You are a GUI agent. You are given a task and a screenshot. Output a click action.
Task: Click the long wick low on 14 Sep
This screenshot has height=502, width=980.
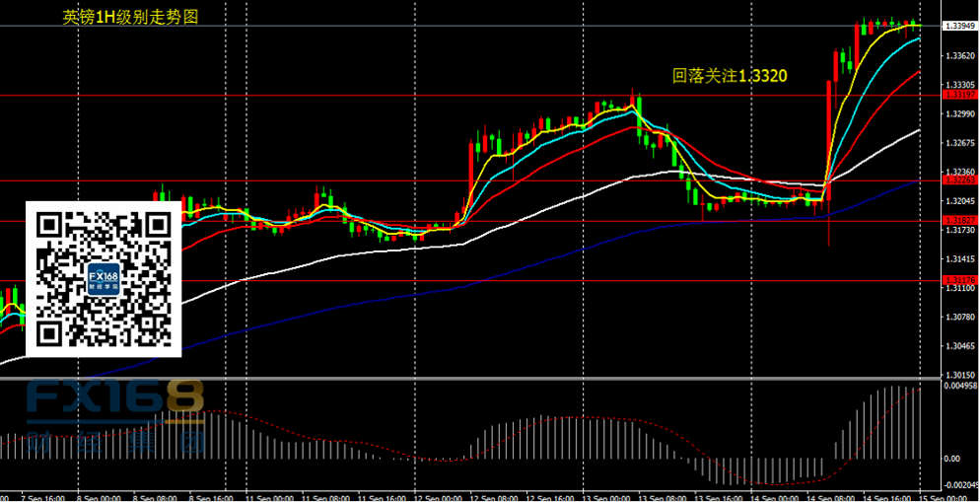829,239
